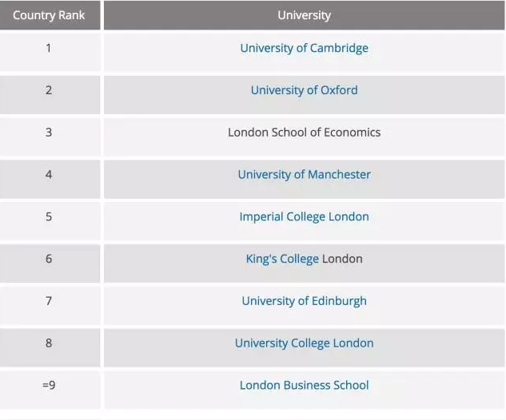Click the rank 2 cell
This screenshot has height=420, width=506.
49,90
